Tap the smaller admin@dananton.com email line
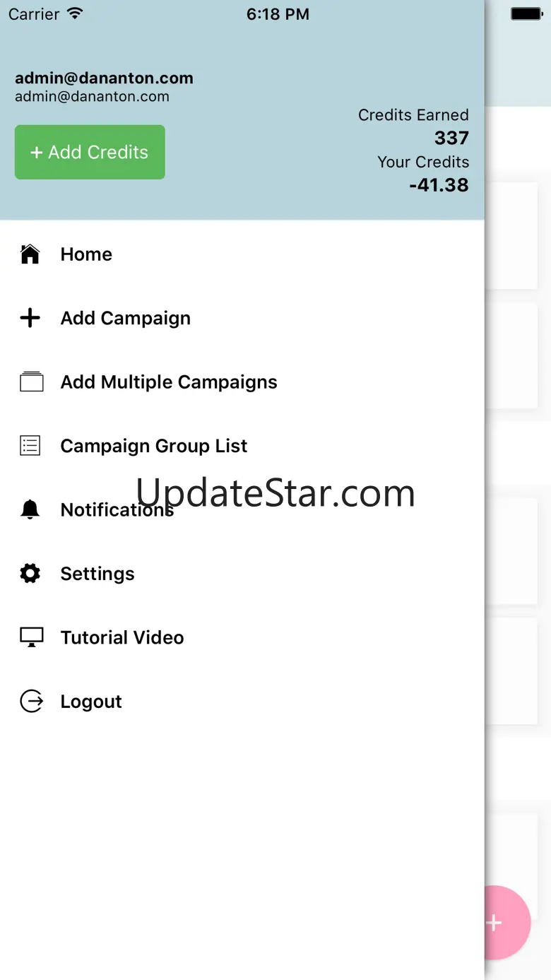Image resolution: width=551 pixels, height=980 pixels. [92, 97]
